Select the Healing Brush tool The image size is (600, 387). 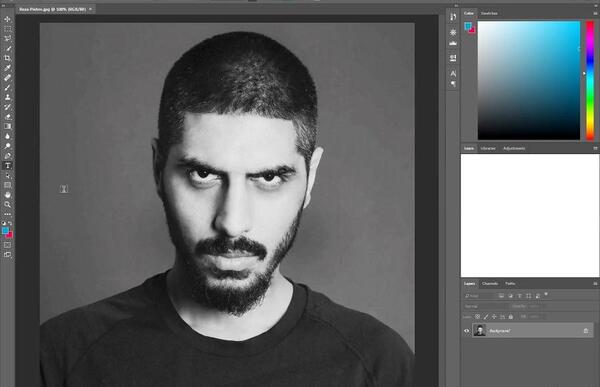(8, 78)
